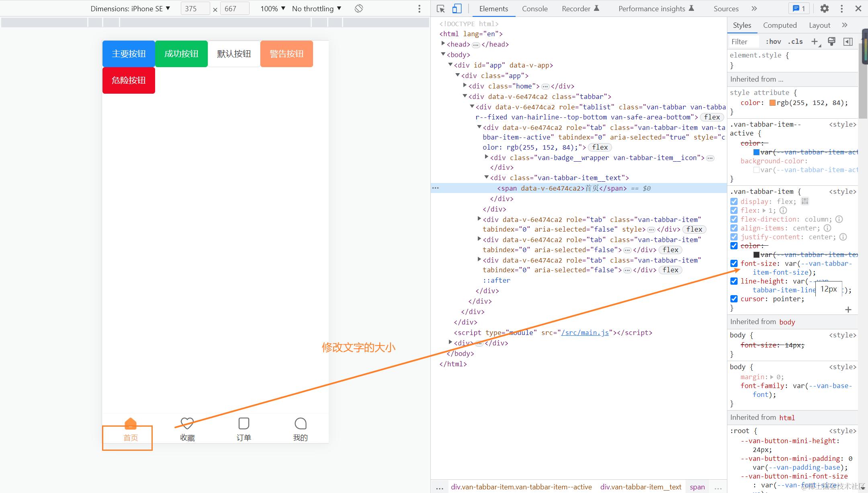Image resolution: width=868 pixels, height=493 pixels.
Task: Open the Dimensions iPhone SE dropdown
Action: tap(130, 8)
